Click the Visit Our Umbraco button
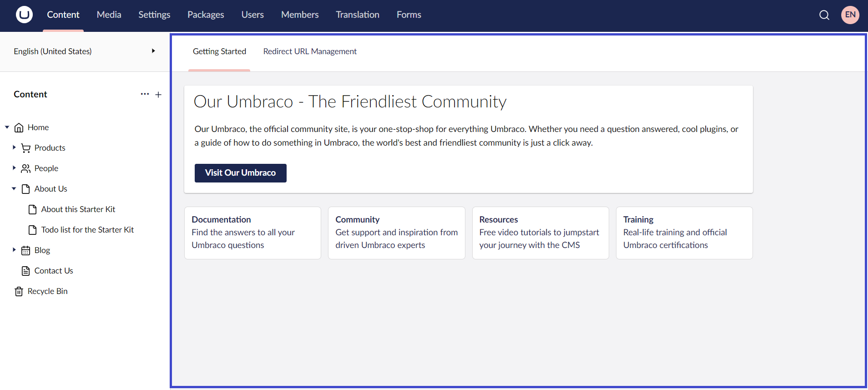The image size is (868, 390). click(x=241, y=173)
